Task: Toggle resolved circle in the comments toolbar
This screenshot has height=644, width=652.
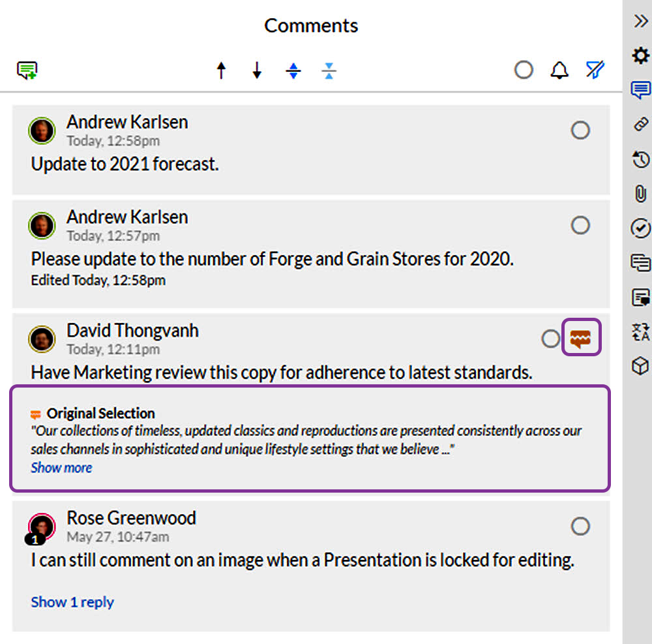Action: click(x=524, y=70)
